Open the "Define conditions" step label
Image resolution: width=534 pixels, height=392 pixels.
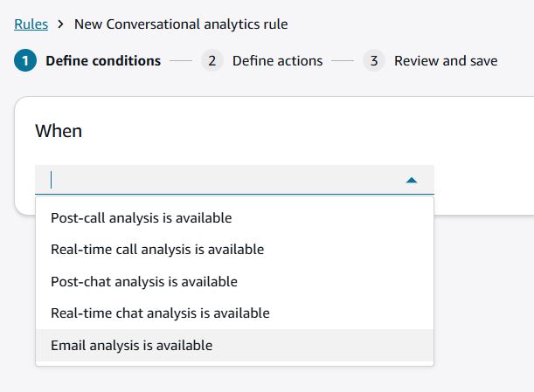coord(103,61)
